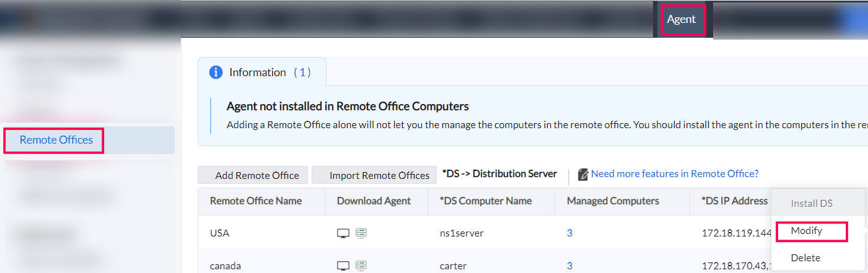Select Install DS menu option
The image size is (868, 273).
(812, 203)
